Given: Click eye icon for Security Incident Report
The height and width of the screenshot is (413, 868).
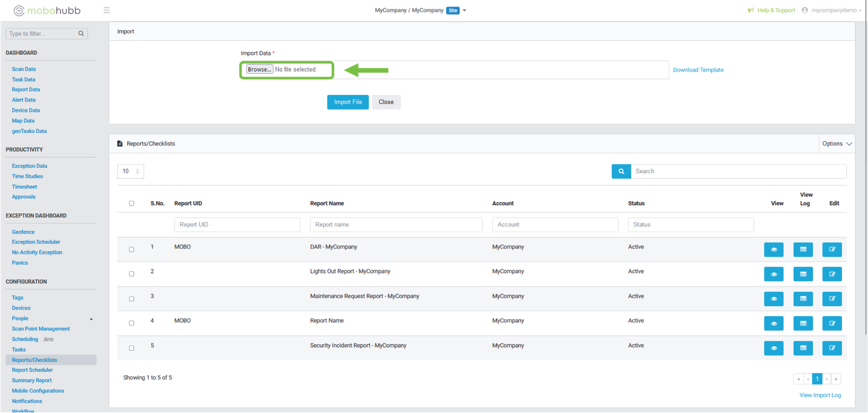Looking at the screenshot, I should pyautogui.click(x=774, y=348).
